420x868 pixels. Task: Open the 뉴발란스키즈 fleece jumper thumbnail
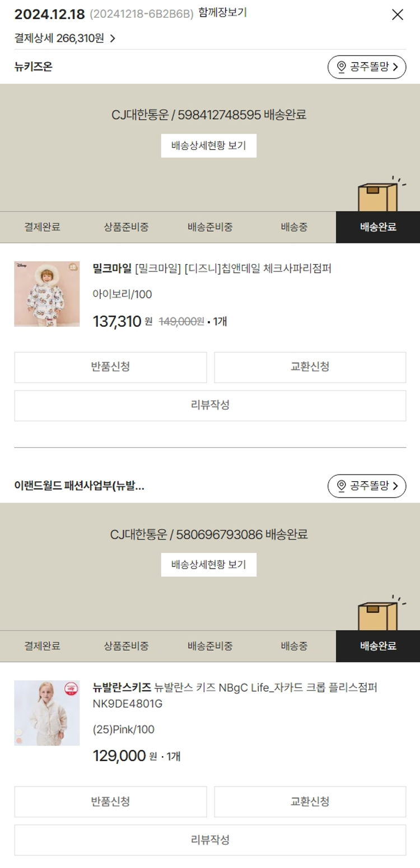coord(47,713)
